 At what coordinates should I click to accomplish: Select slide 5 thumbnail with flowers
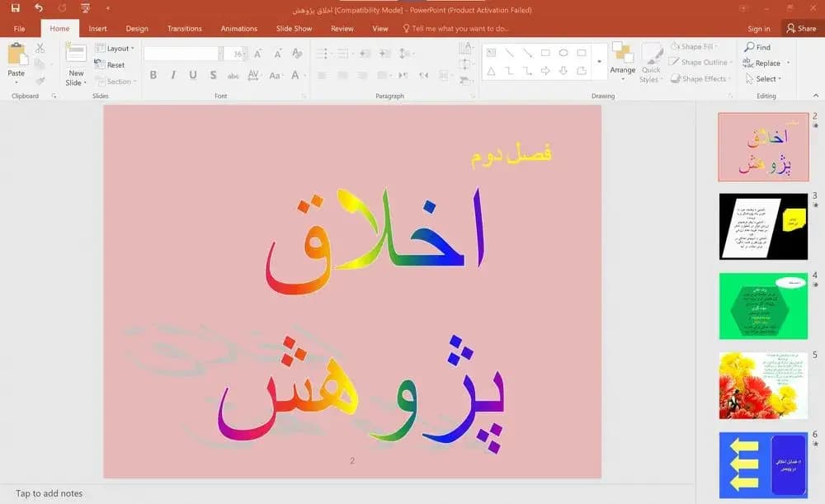point(763,385)
